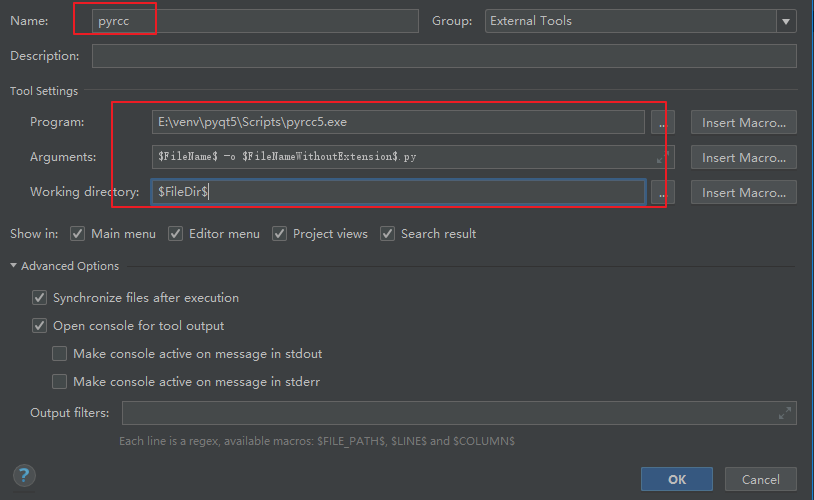
Task: Browse for Program path with ellipsis button
Action: pos(663,123)
